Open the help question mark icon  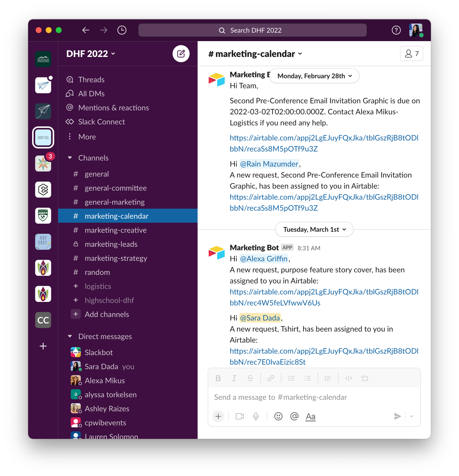point(396,30)
